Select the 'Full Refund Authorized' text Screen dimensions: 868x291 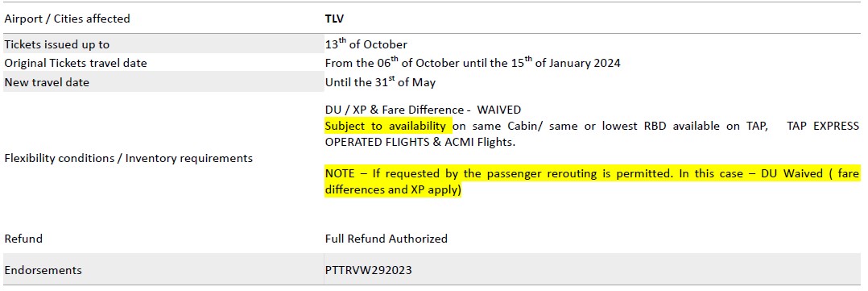pos(386,239)
